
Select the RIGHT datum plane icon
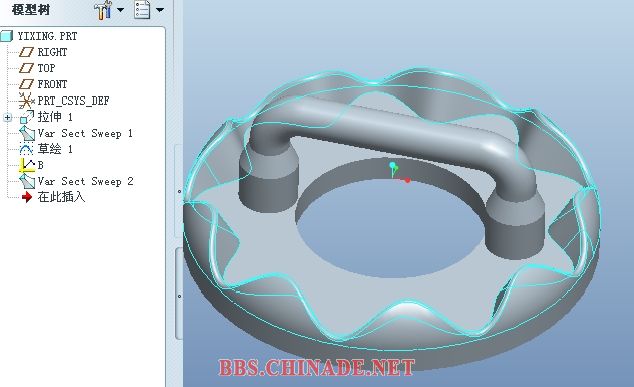[27, 52]
